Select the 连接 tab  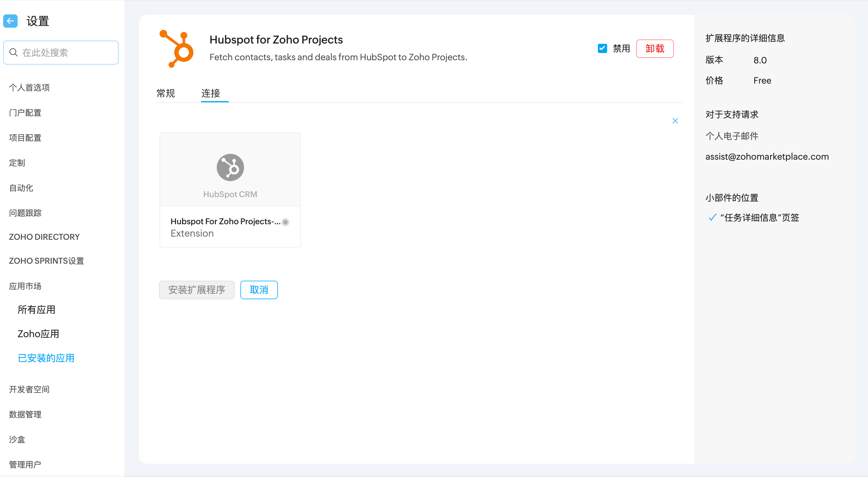[211, 93]
